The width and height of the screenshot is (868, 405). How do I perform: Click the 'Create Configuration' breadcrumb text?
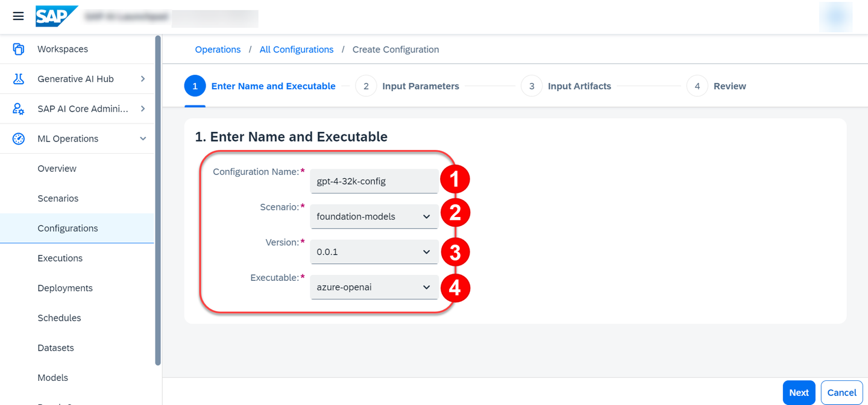point(395,49)
